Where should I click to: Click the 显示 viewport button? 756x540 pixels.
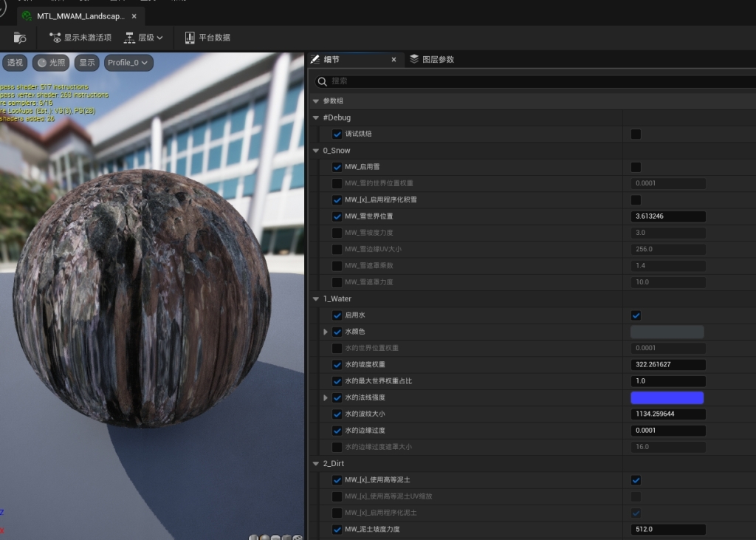coord(87,63)
